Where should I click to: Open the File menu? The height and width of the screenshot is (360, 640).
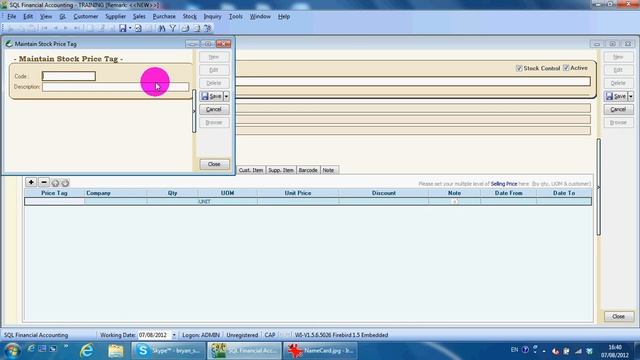11,16
